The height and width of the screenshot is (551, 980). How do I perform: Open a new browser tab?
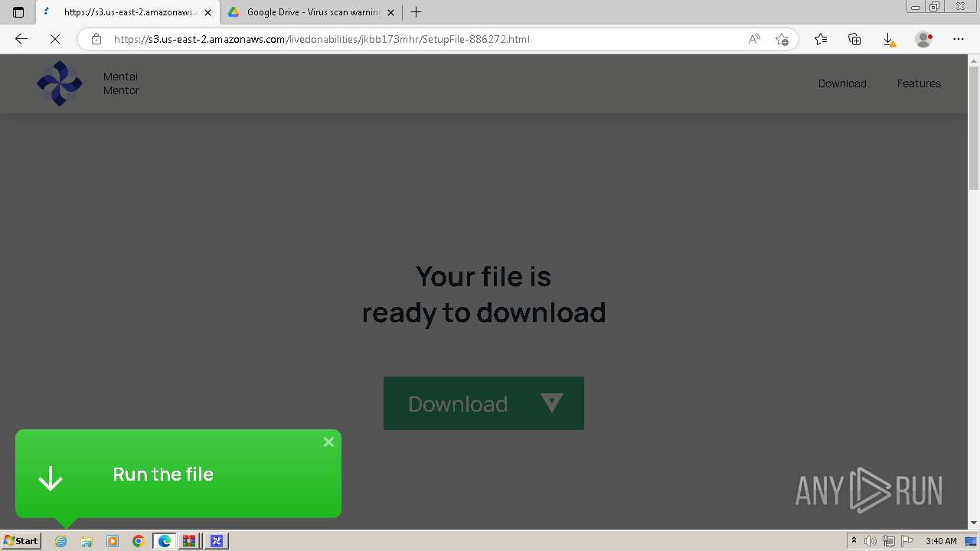coord(416,12)
